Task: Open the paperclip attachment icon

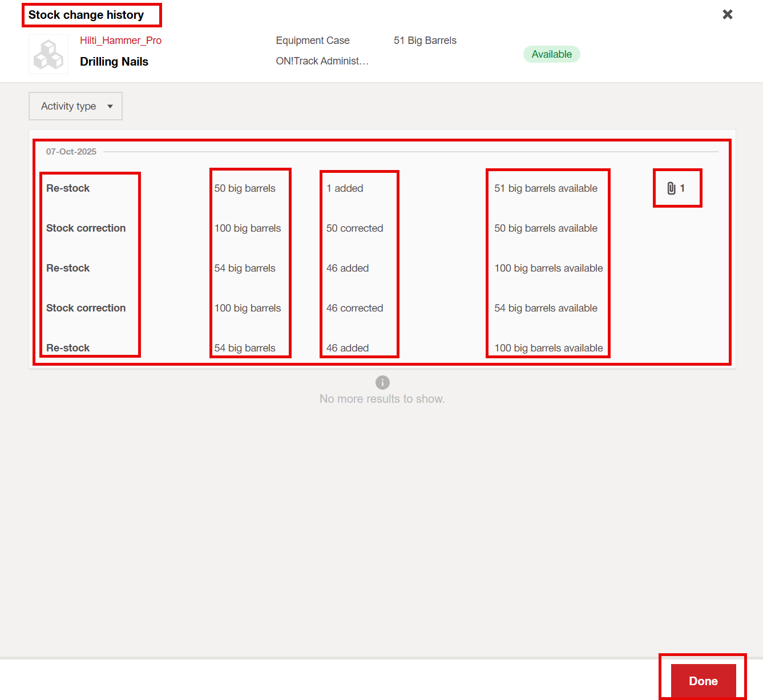Action: pyautogui.click(x=672, y=188)
